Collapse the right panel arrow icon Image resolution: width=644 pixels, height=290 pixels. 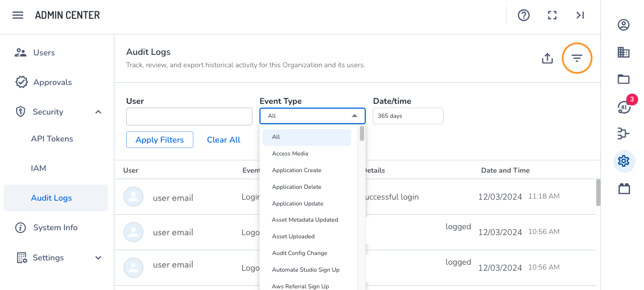[580, 15]
